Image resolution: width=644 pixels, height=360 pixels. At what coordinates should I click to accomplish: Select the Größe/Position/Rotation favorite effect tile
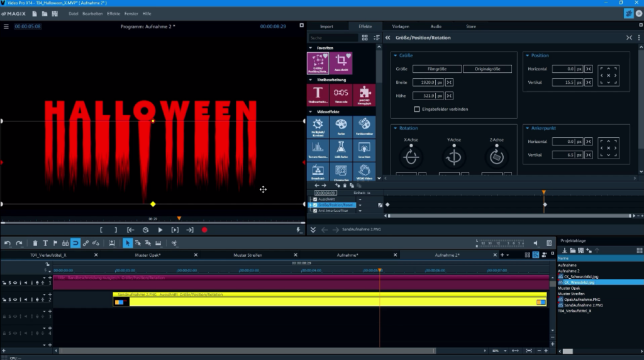[x=318, y=63]
